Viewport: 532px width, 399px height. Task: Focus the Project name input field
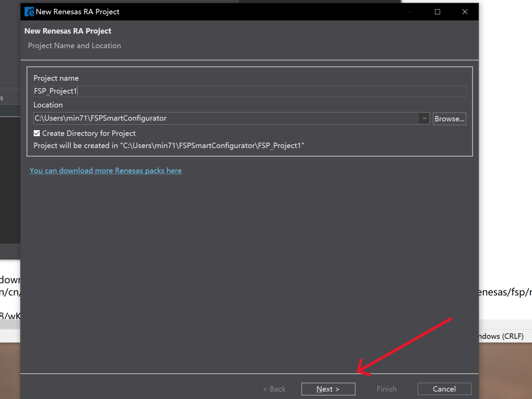click(x=250, y=91)
